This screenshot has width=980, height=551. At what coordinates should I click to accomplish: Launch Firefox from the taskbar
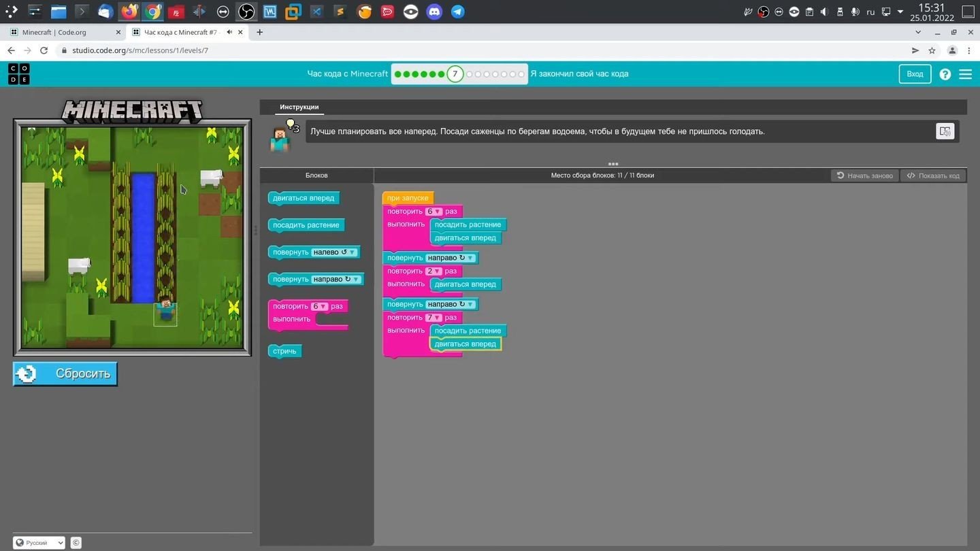[x=129, y=12]
